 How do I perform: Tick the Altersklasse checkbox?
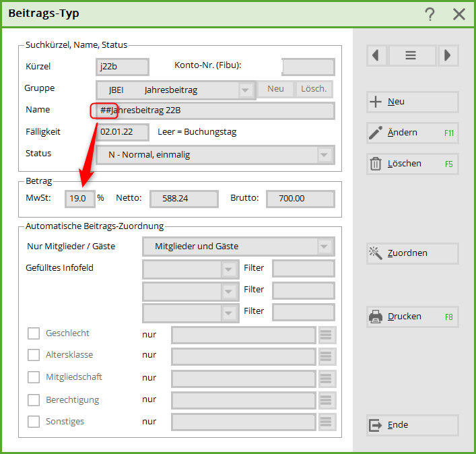(x=34, y=355)
